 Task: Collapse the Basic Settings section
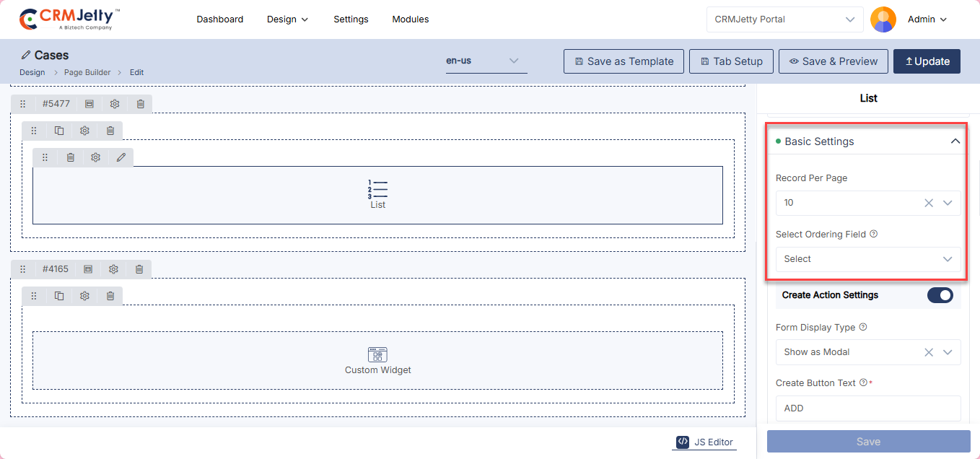coord(955,141)
